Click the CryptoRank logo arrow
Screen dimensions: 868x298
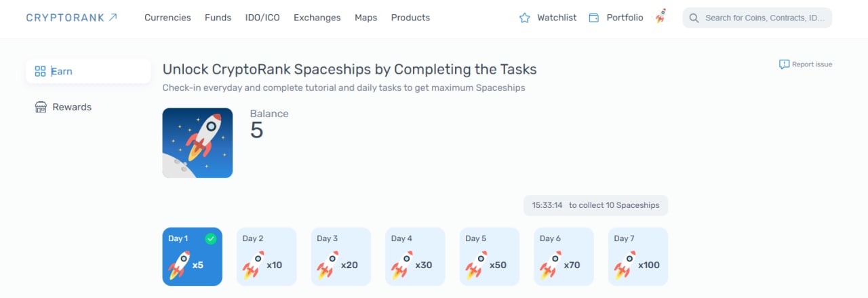point(113,17)
